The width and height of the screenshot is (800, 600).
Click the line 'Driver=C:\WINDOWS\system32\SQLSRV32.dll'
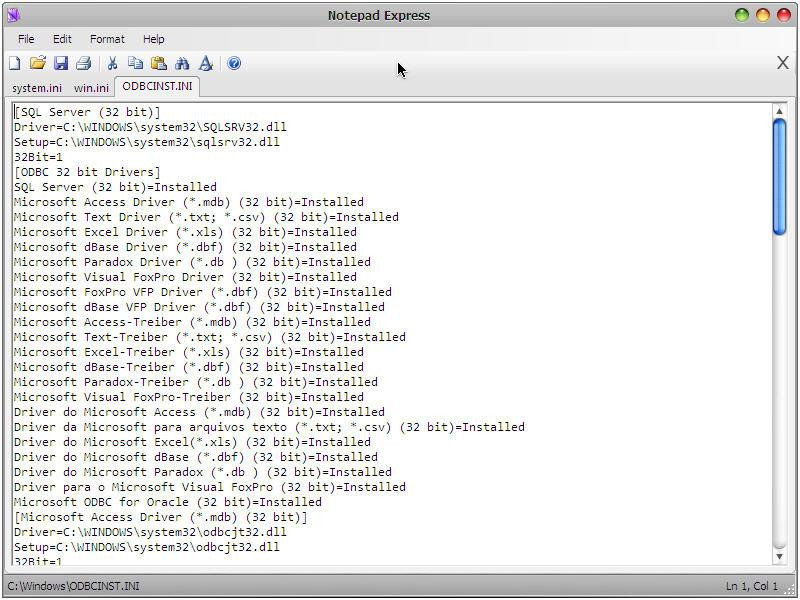tap(150, 127)
